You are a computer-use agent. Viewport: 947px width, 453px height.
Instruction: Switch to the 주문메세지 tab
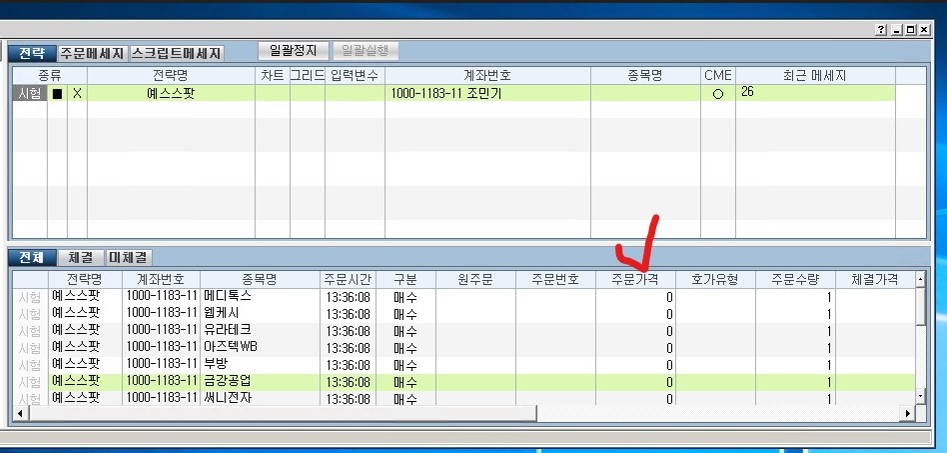[92, 53]
